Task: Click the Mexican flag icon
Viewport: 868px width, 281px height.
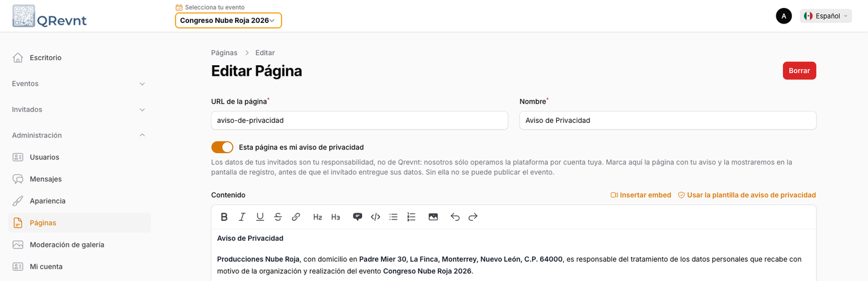Action: (808, 16)
